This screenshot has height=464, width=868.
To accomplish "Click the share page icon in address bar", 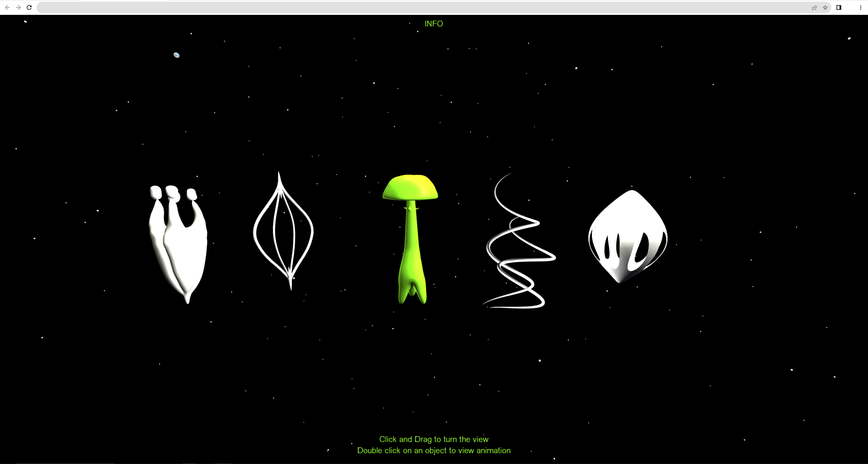I will pyautogui.click(x=814, y=8).
